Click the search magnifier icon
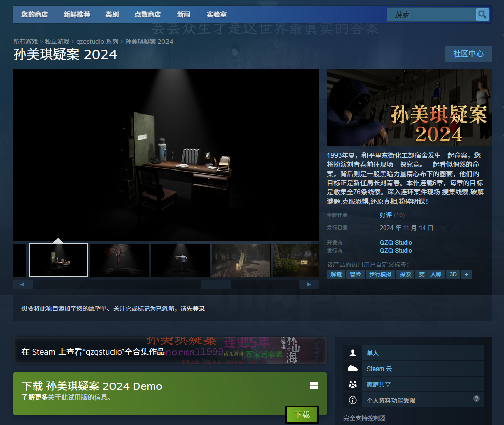504x425 pixels. [x=482, y=14]
